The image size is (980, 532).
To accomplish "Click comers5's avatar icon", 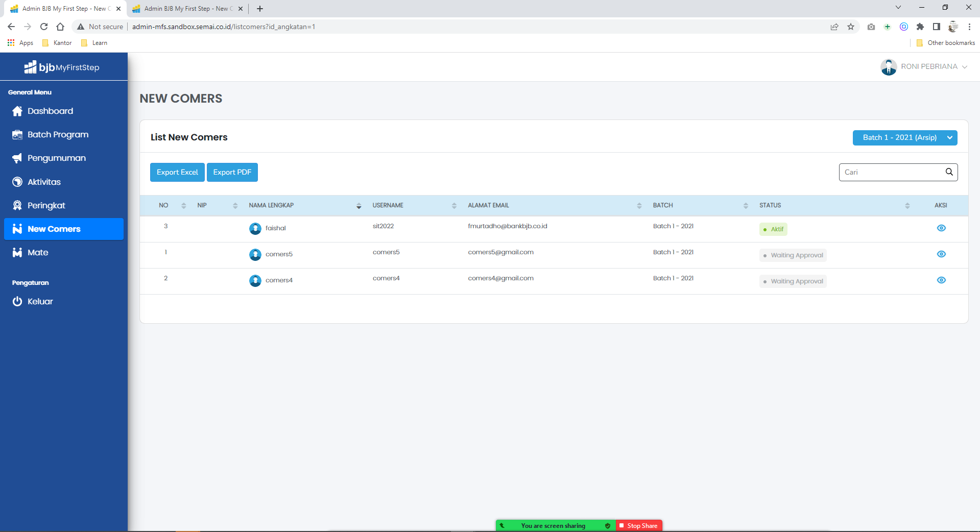I will [x=255, y=255].
